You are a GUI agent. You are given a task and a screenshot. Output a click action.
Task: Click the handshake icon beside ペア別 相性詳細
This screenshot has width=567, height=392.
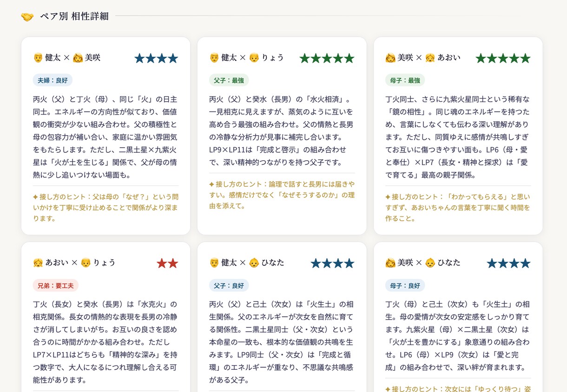[x=27, y=17]
